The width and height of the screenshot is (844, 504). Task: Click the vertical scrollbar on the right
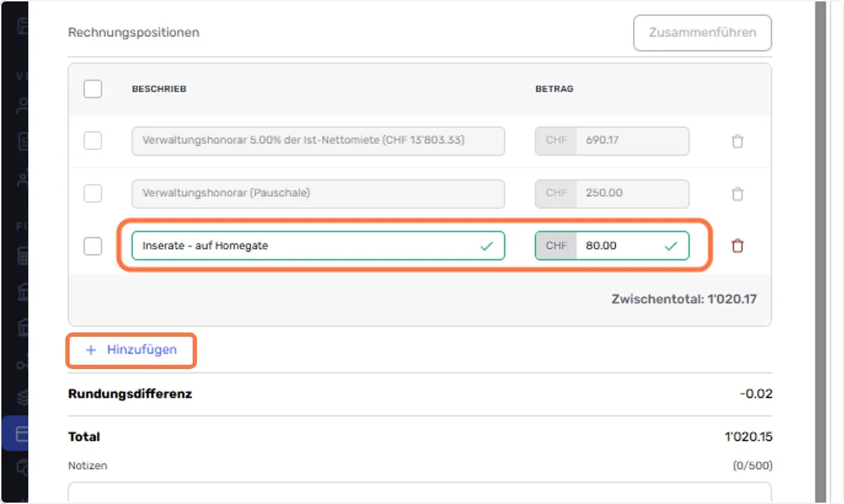(x=820, y=252)
